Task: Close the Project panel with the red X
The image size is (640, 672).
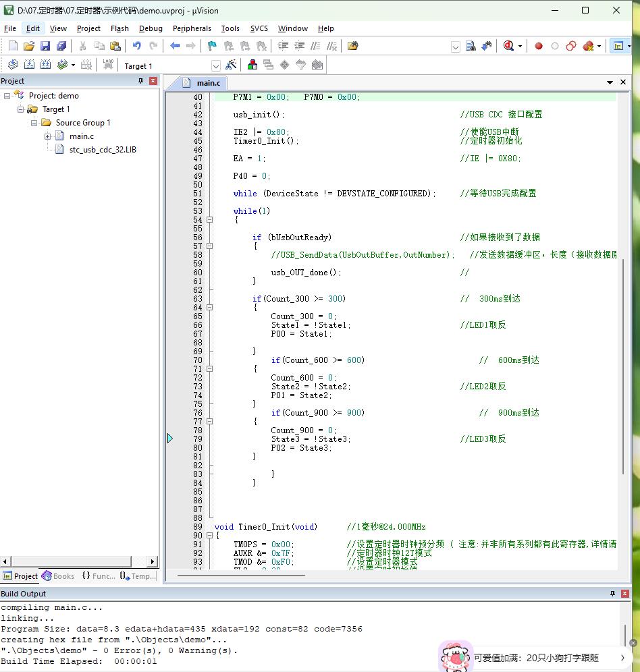Action: tap(153, 80)
